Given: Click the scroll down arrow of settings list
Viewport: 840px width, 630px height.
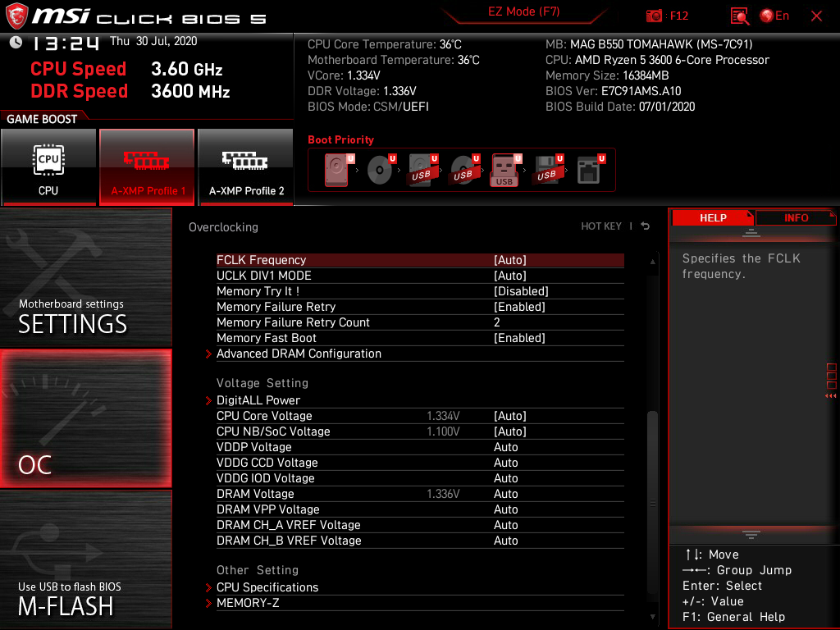Looking at the screenshot, I should pyautogui.click(x=652, y=617).
